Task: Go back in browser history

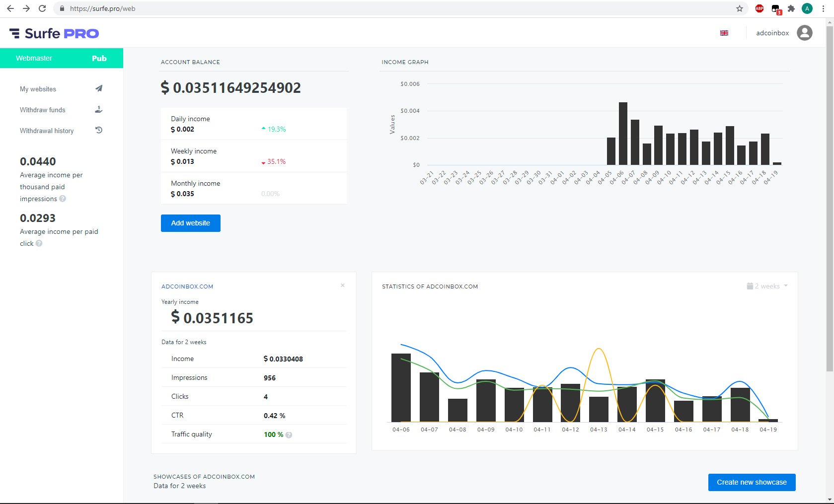Action: tap(10, 8)
